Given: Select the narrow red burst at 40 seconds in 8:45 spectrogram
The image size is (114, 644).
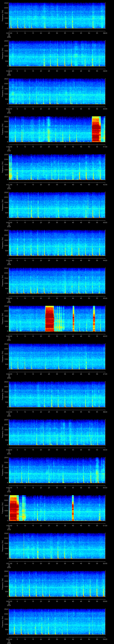Looking at the screenshot, I should click(73, 318).
